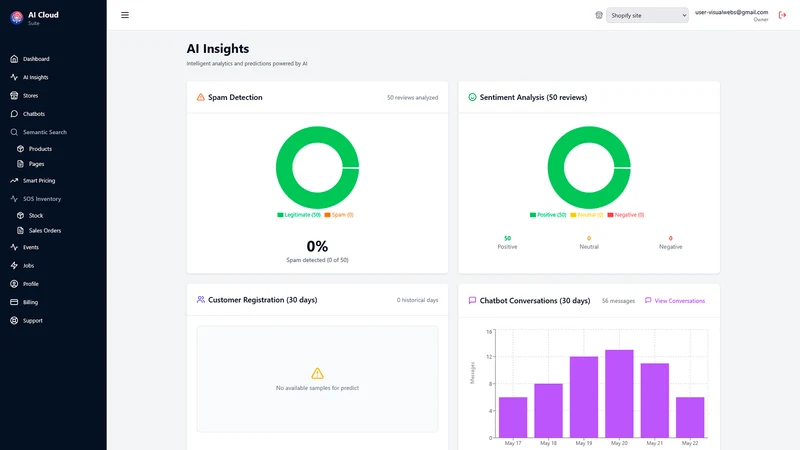Click the green Legitimate (50) legend swatch
This screenshot has height=450, width=800.
pos(280,215)
